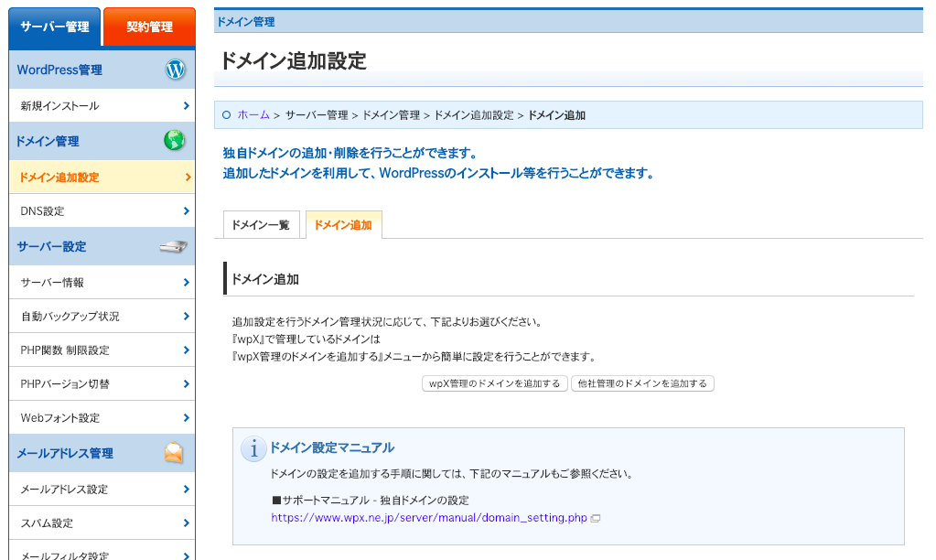The height and width of the screenshot is (560, 936).
Task: Click chevron arrow on 新規インストール row
Action: pyautogui.click(x=187, y=105)
